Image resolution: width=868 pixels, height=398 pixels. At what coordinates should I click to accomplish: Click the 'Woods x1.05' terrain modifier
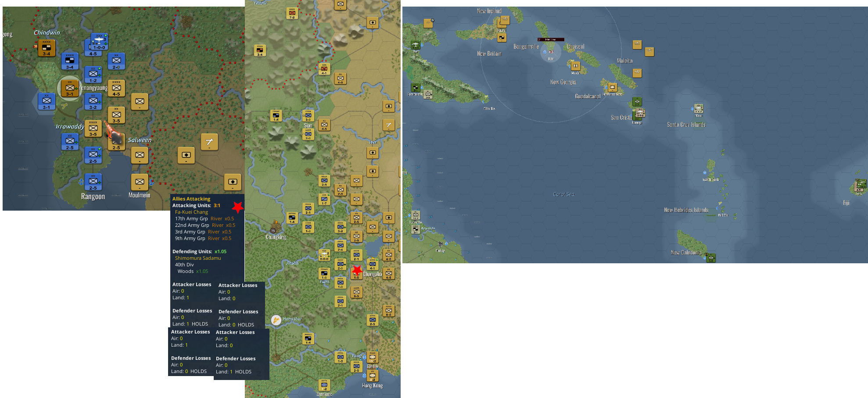(x=193, y=271)
